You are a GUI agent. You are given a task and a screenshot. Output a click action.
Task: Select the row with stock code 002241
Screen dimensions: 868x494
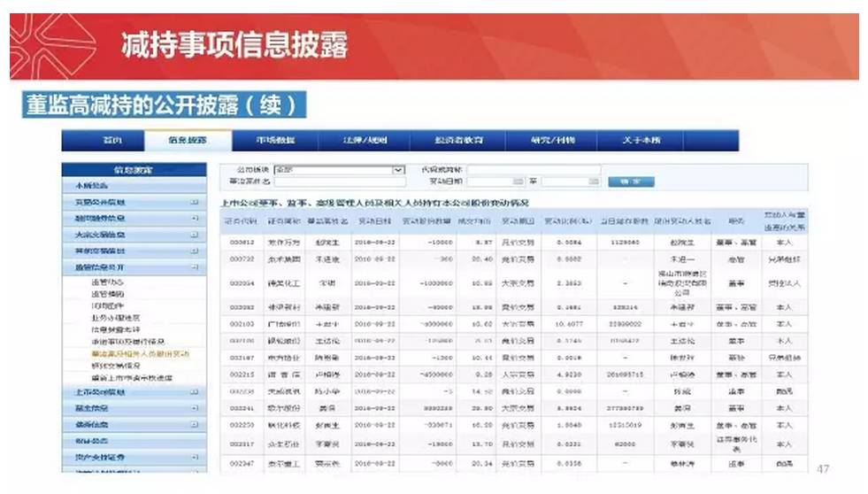(x=514, y=408)
